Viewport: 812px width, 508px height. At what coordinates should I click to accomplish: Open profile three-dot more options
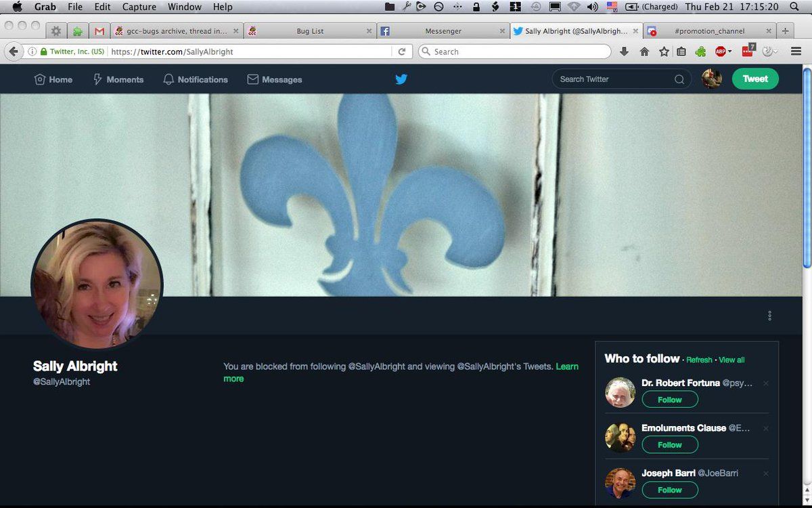tap(769, 316)
